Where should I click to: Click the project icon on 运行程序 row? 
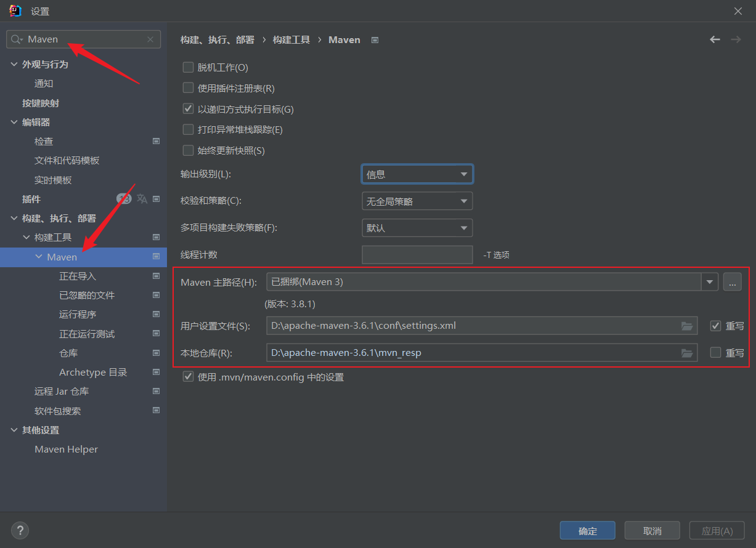pos(156,314)
